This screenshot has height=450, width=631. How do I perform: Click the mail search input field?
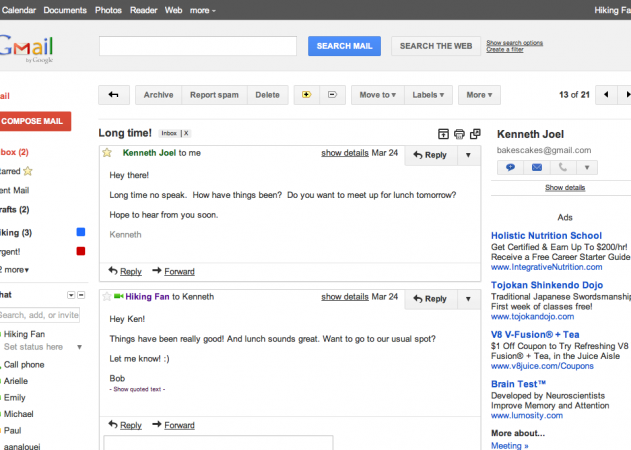198,46
